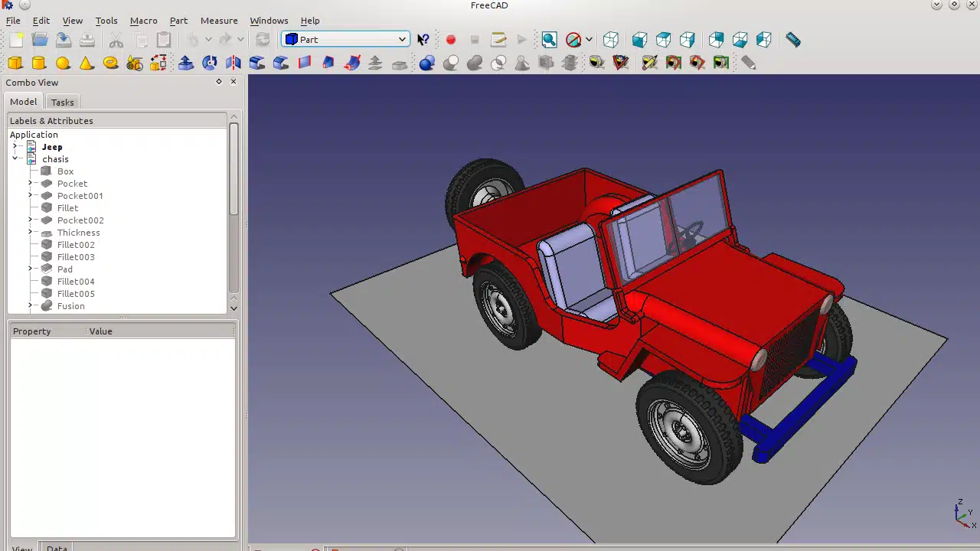Expand the Pocket001 tree item
Viewport: 980px width, 551px height.
pos(31,195)
